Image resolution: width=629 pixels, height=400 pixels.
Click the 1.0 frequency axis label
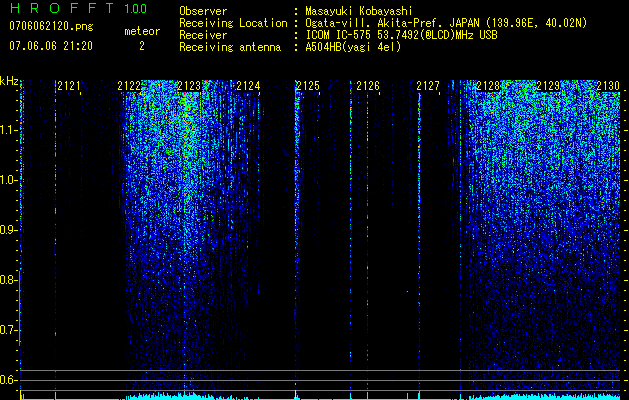click(x=8, y=180)
